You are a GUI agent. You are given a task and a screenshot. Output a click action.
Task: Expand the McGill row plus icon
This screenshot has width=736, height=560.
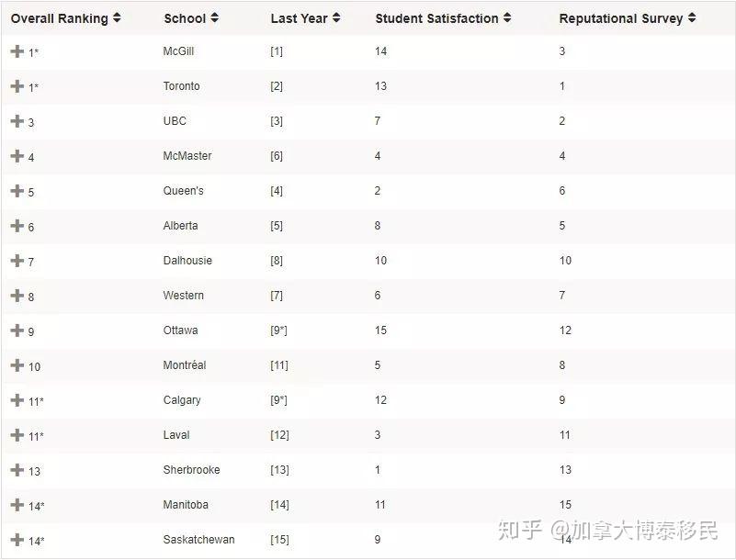click(x=17, y=51)
